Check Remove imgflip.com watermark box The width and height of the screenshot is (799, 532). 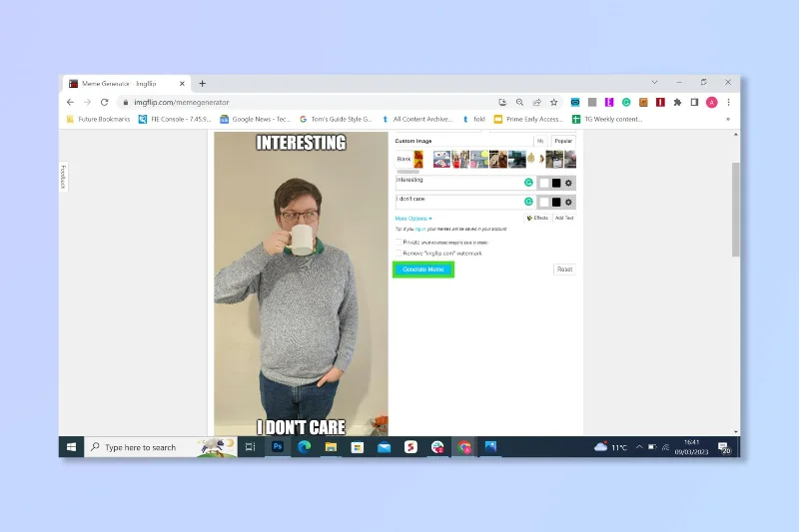click(399, 253)
